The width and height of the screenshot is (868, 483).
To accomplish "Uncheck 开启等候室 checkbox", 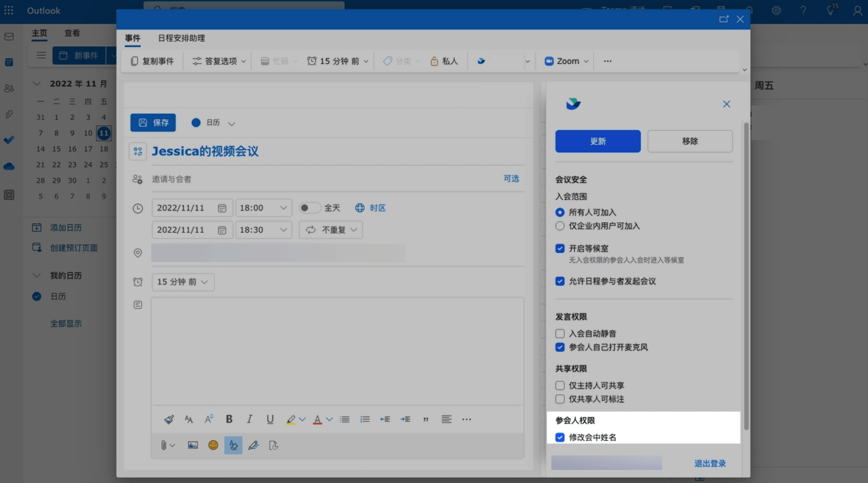I will pyautogui.click(x=560, y=248).
